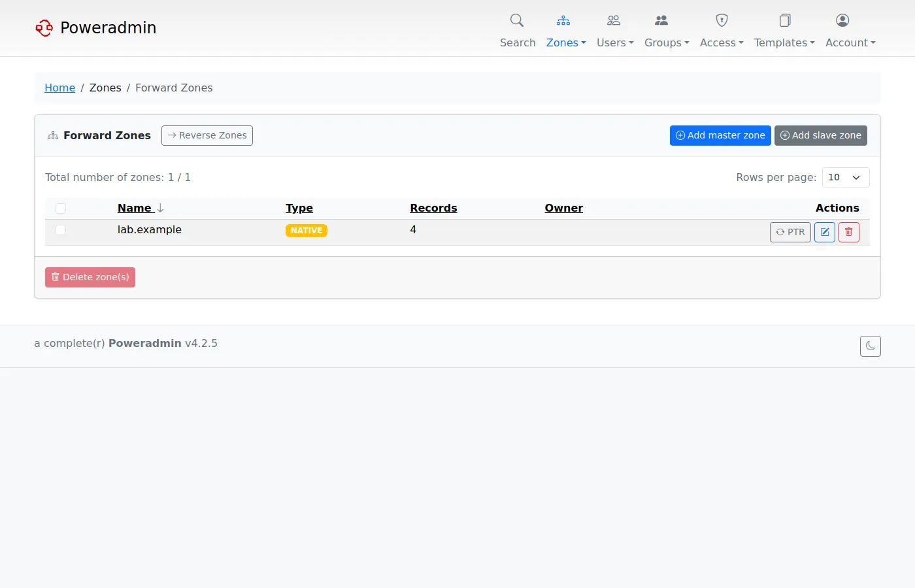Sort zones by Owner column
Screen dimensions: 915x588
564,208
